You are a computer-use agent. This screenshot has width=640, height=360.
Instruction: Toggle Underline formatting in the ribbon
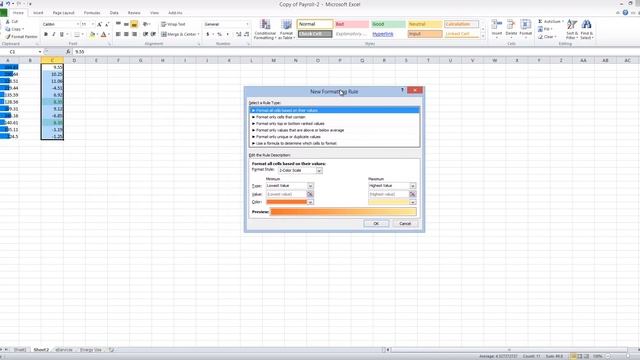click(x=62, y=34)
